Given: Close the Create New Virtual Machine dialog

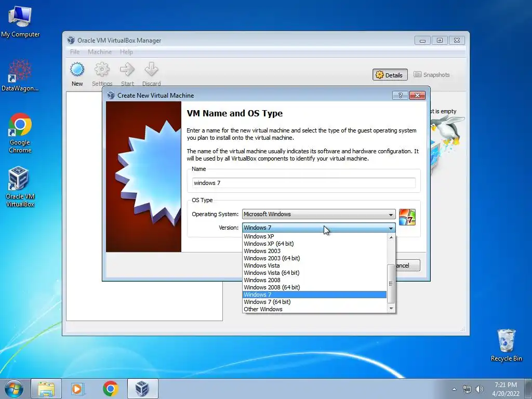Looking at the screenshot, I should click(417, 96).
